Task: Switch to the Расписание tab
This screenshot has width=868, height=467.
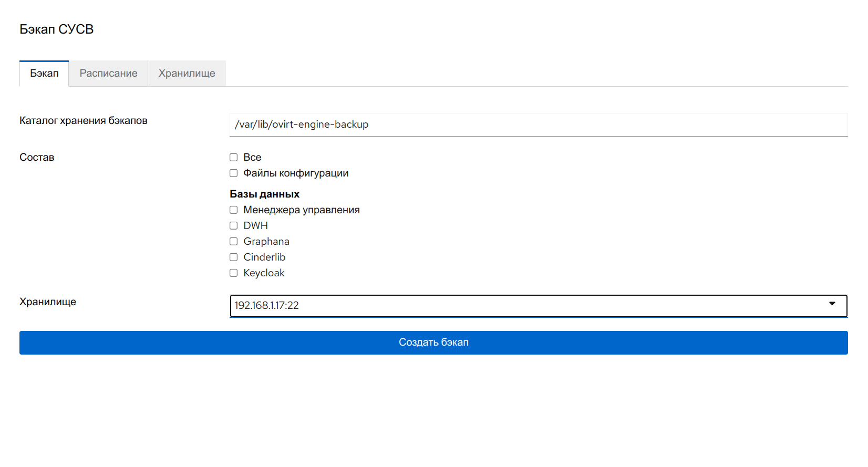Action: 108,74
